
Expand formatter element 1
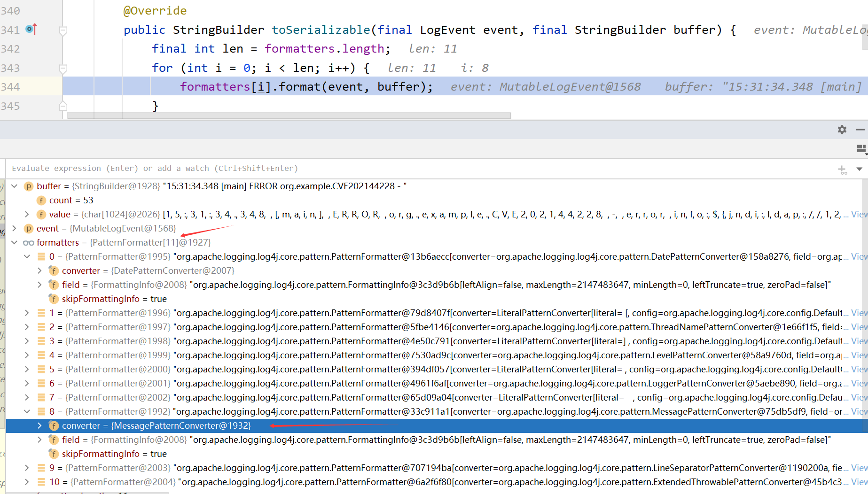[27, 313]
